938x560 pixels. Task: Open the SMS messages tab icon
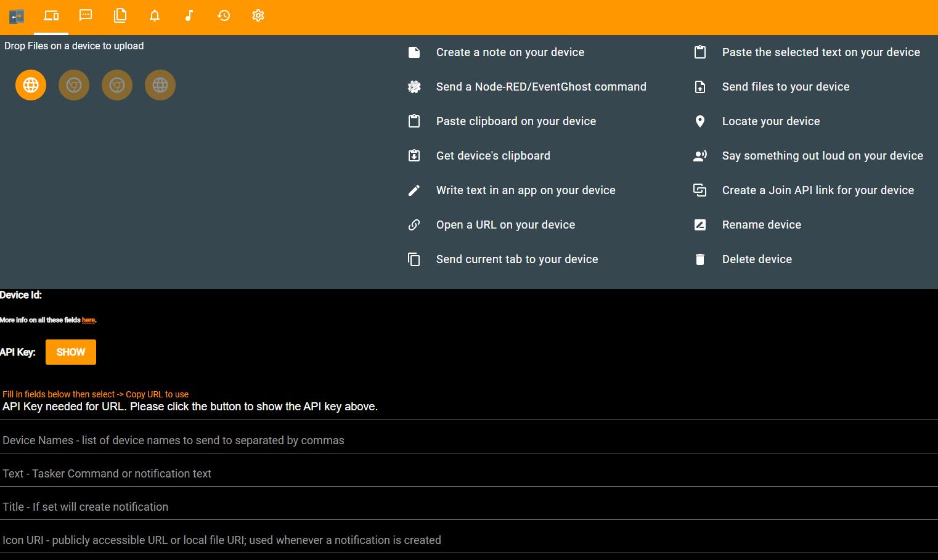(86, 15)
